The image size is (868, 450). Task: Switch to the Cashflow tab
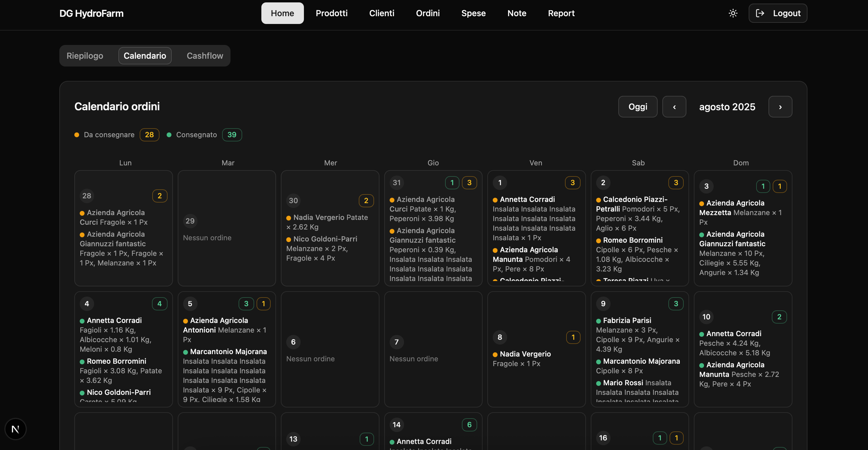[204, 56]
